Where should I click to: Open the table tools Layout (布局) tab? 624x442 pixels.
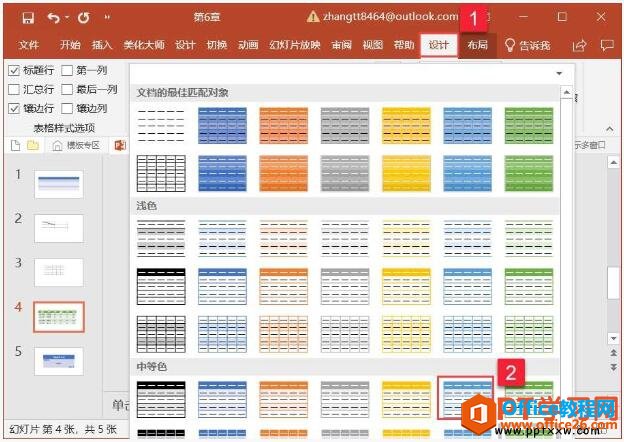[477, 45]
